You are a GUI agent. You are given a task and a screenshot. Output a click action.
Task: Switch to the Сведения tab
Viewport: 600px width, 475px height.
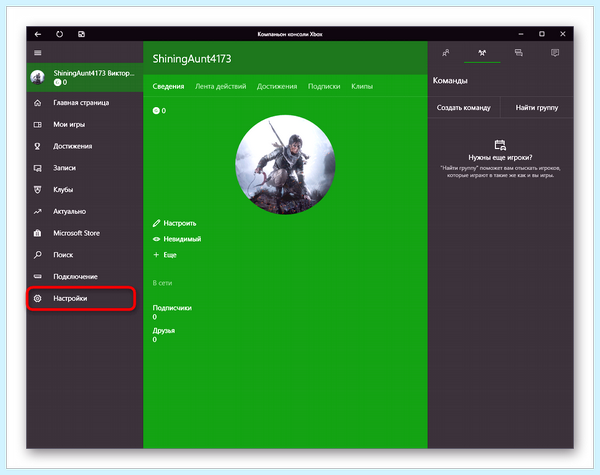point(168,87)
